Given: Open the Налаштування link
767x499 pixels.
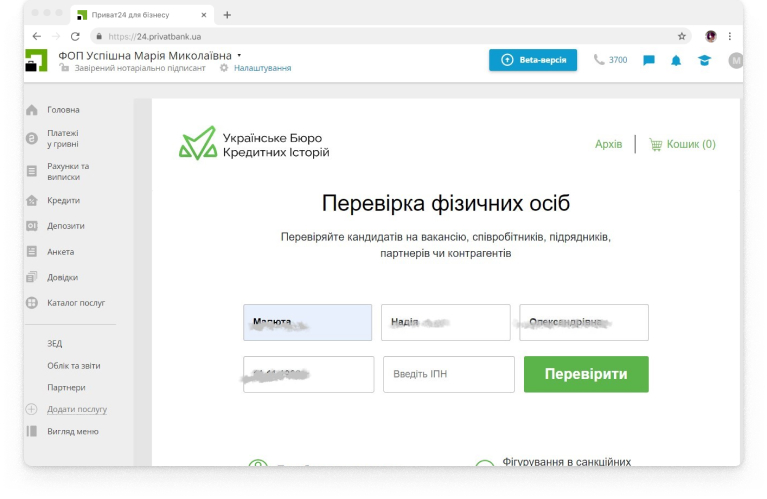Looking at the screenshot, I should pos(262,68).
